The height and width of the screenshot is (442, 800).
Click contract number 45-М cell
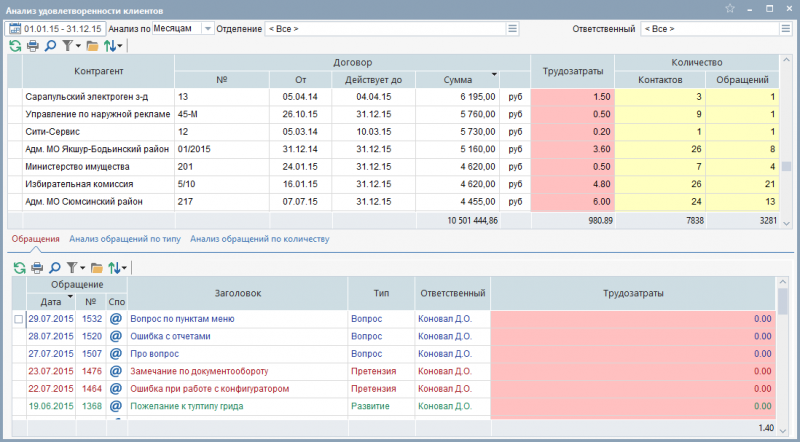[x=222, y=114]
